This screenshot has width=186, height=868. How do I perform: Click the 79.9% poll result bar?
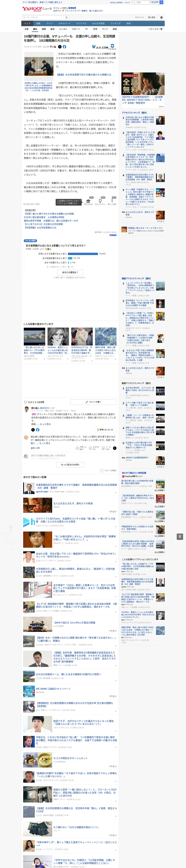point(83,254)
